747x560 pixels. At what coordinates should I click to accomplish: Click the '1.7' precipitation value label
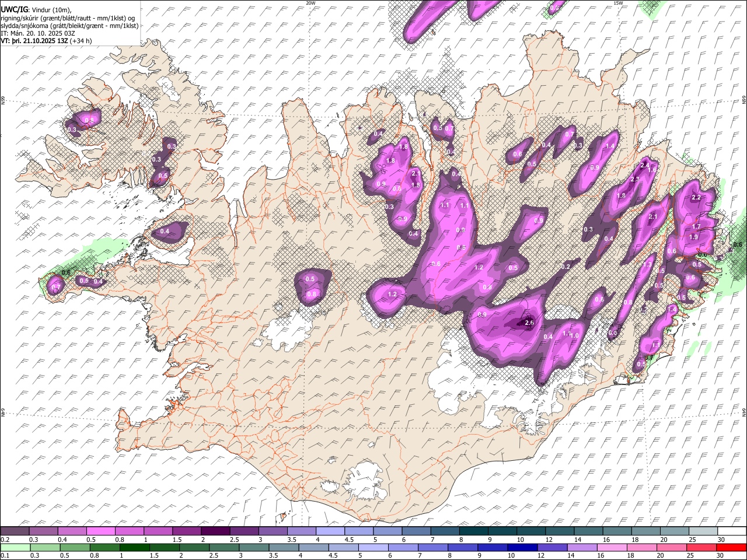[696, 227]
